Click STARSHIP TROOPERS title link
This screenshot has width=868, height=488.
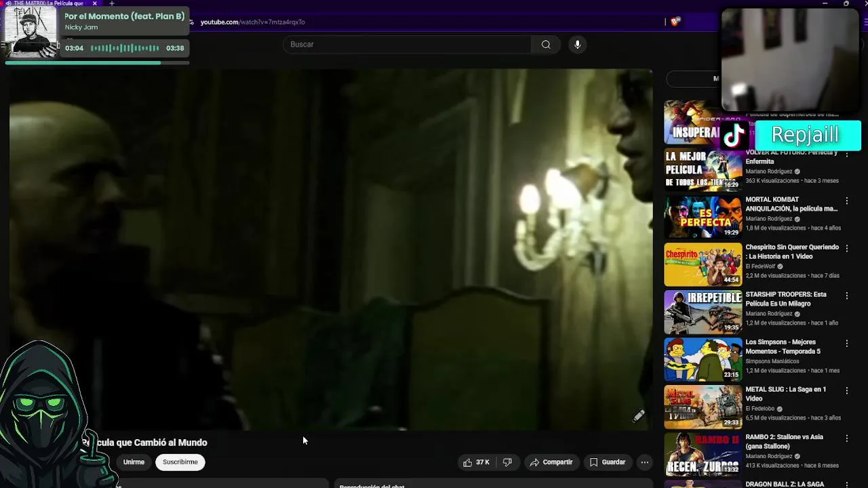pyautogui.click(x=786, y=299)
